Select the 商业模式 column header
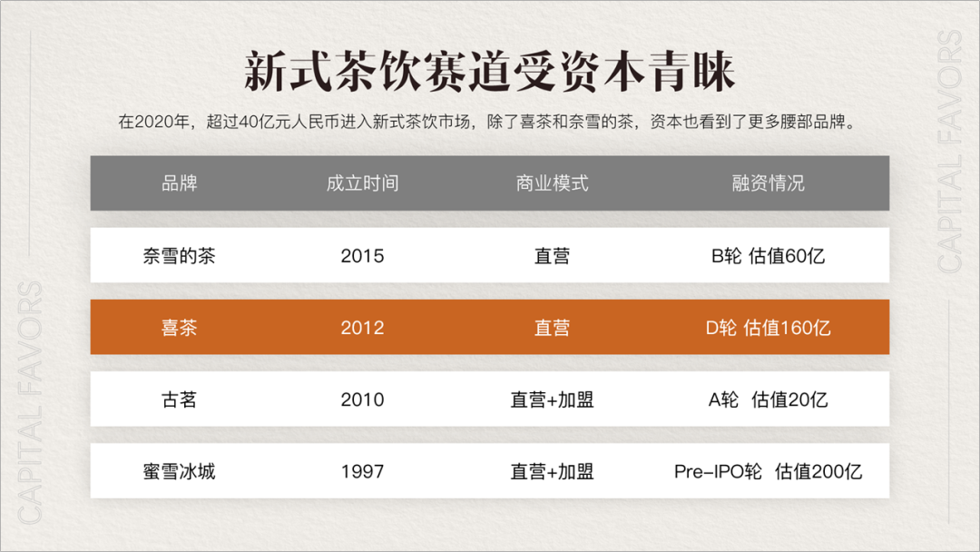 click(552, 183)
